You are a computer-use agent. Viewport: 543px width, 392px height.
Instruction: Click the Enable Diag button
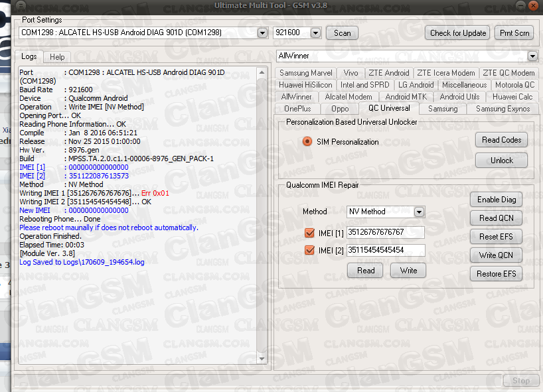tap(497, 200)
